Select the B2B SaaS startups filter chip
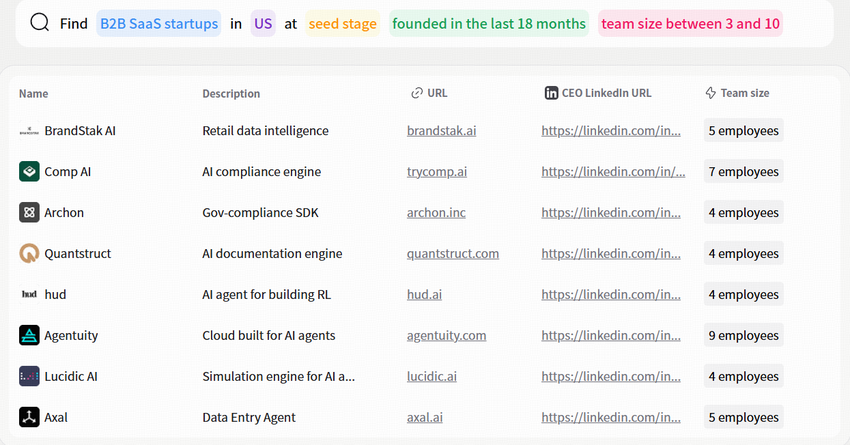Image resolution: width=850 pixels, height=445 pixels. tap(158, 24)
